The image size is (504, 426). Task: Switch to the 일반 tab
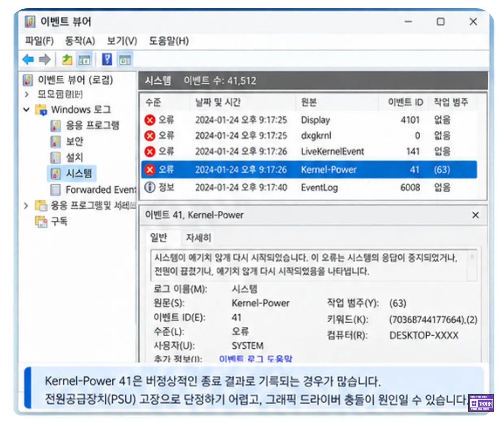159,237
